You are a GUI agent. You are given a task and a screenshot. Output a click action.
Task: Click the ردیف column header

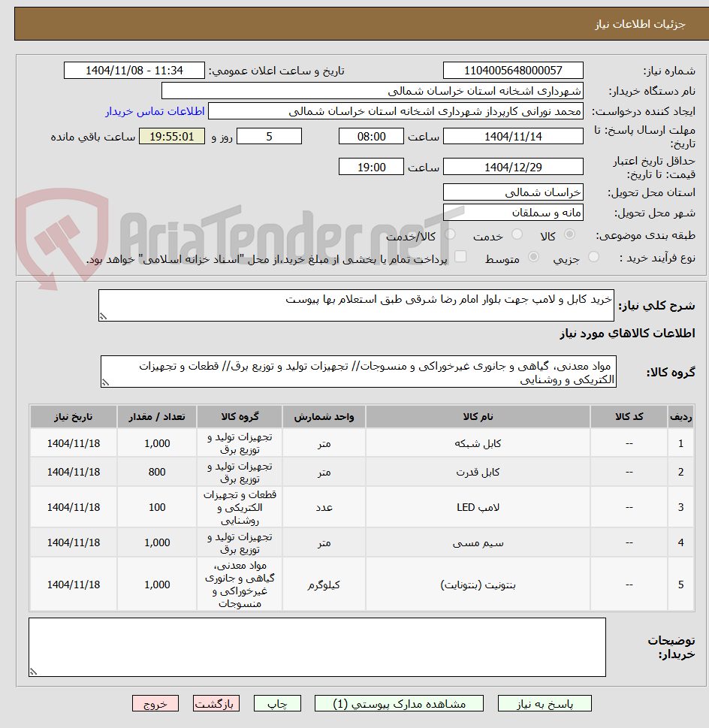pyautogui.click(x=680, y=417)
